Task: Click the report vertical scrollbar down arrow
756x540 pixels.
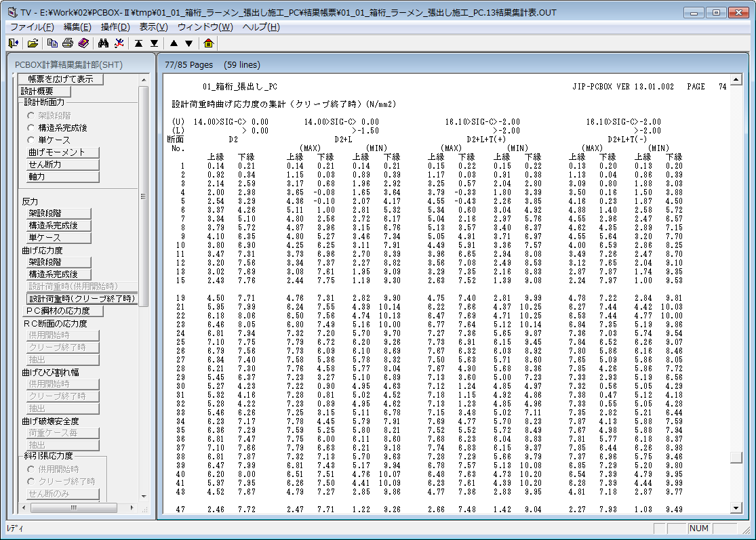Action: click(736, 507)
